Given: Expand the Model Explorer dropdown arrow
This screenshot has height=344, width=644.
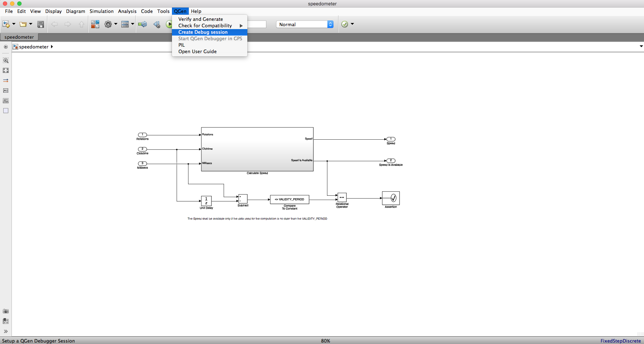Looking at the screenshot, I should click(132, 24).
